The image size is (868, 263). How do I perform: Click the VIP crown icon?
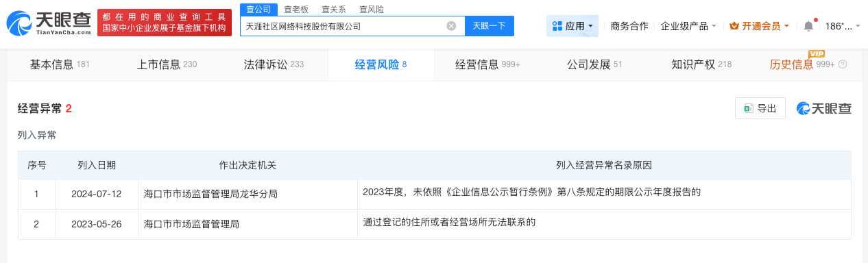pos(734,26)
